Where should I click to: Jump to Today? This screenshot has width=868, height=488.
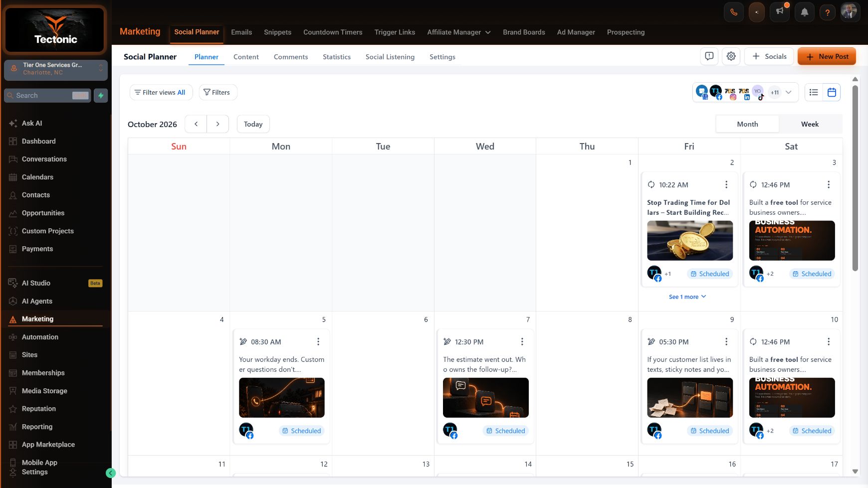click(253, 124)
